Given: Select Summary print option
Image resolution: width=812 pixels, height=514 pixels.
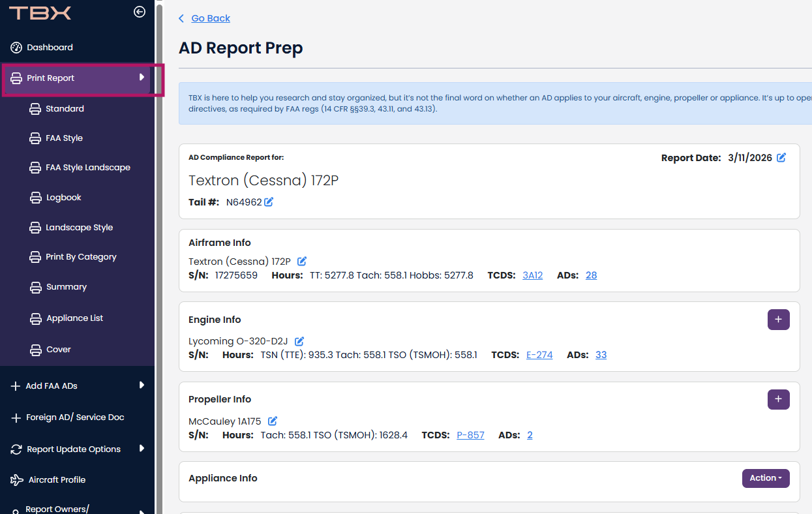Looking at the screenshot, I should 67,287.
